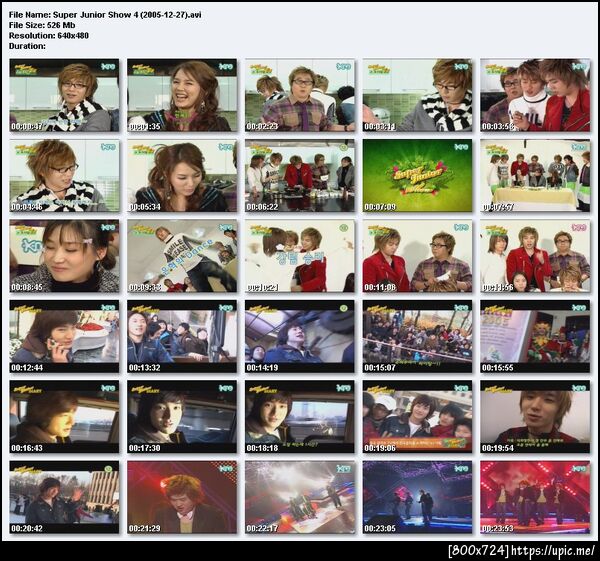Click the thumbnail timestamped 00:15:55
The width and height of the screenshot is (600, 561).
(x=535, y=336)
